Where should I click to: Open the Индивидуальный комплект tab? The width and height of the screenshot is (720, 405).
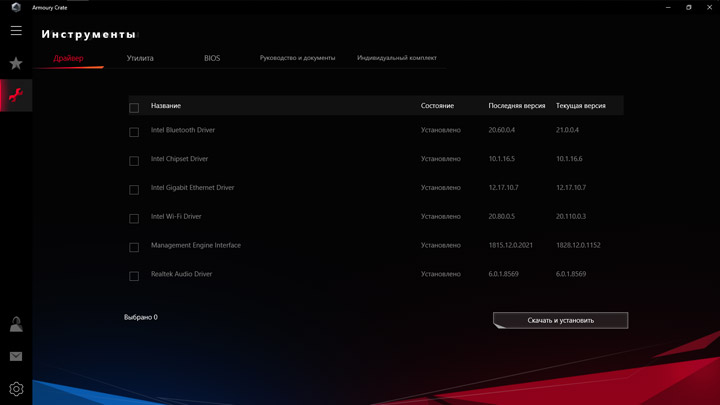pos(397,58)
